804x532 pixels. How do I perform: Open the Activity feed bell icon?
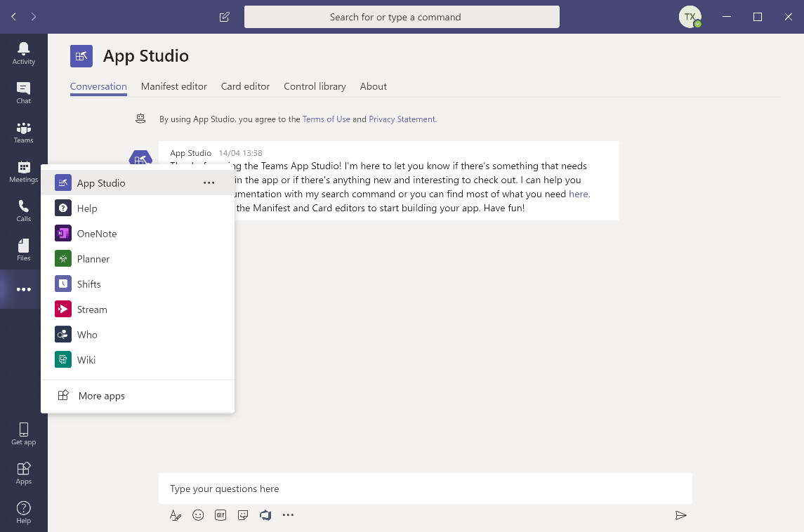pyautogui.click(x=24, y=53)
